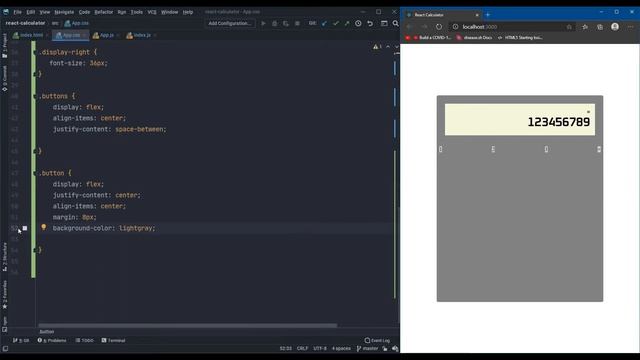Click lightgray color swatch in gutter
640x360 pixels.
click(x=25, y=228)
